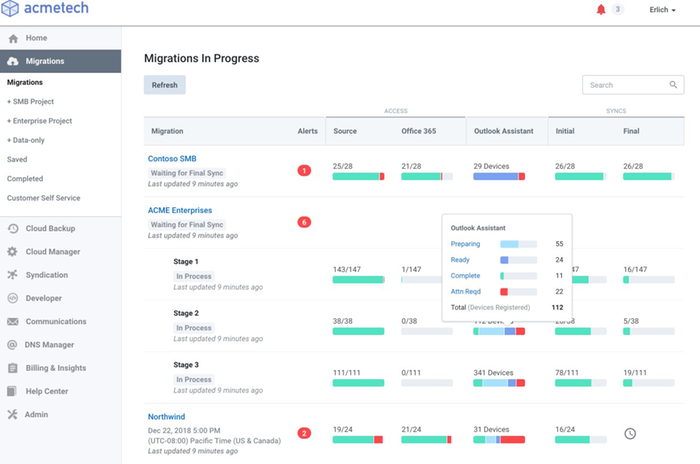Click the Communications envelope icon
The image size is (700, 464).
(13, 322)
